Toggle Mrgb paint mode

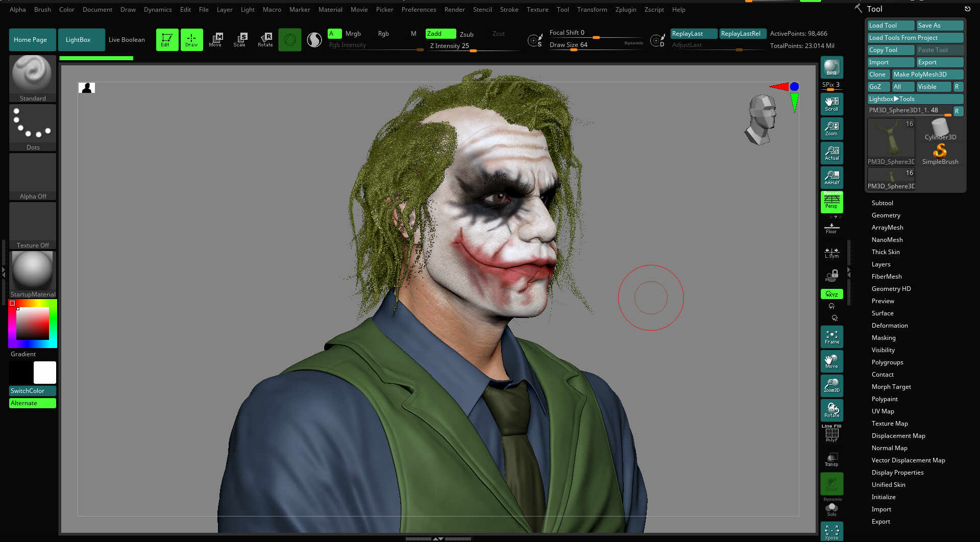pyautogui.click(x=353, y=34)
